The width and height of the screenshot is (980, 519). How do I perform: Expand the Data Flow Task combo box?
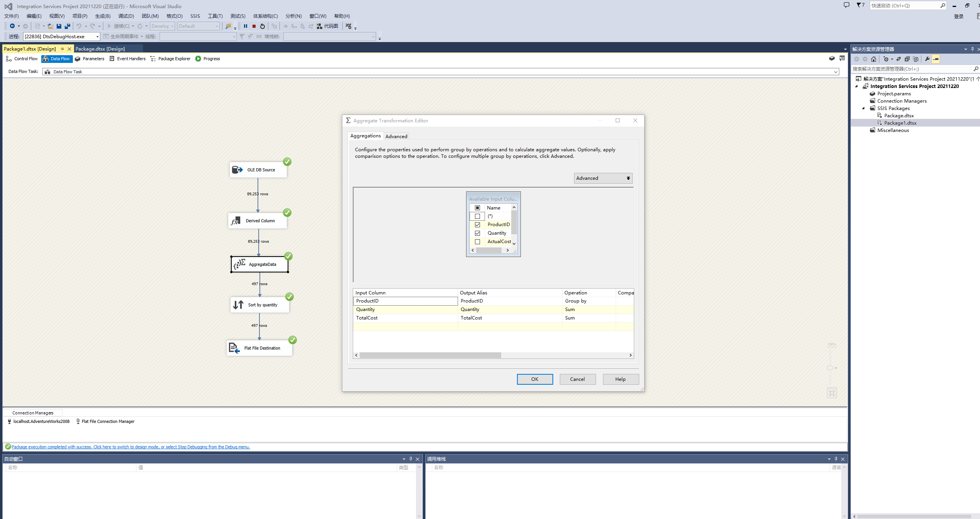(x=835, y=72)
